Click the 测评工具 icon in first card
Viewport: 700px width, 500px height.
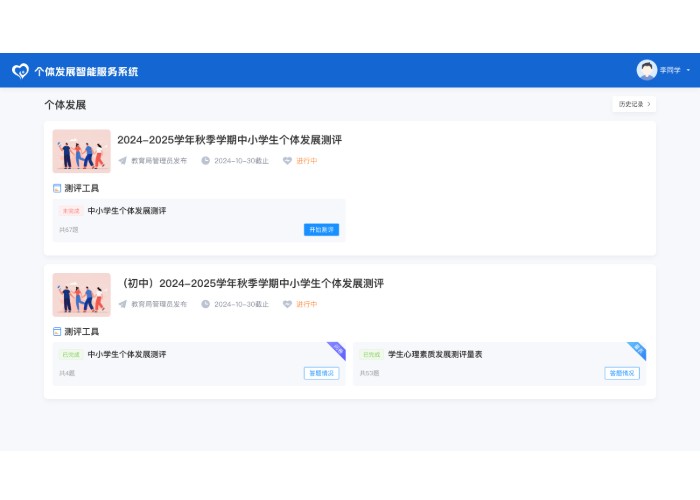(x=57, y=188)
